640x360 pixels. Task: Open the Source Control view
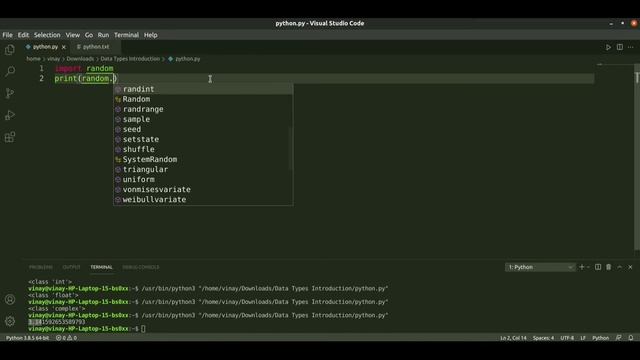click(10, 93)
